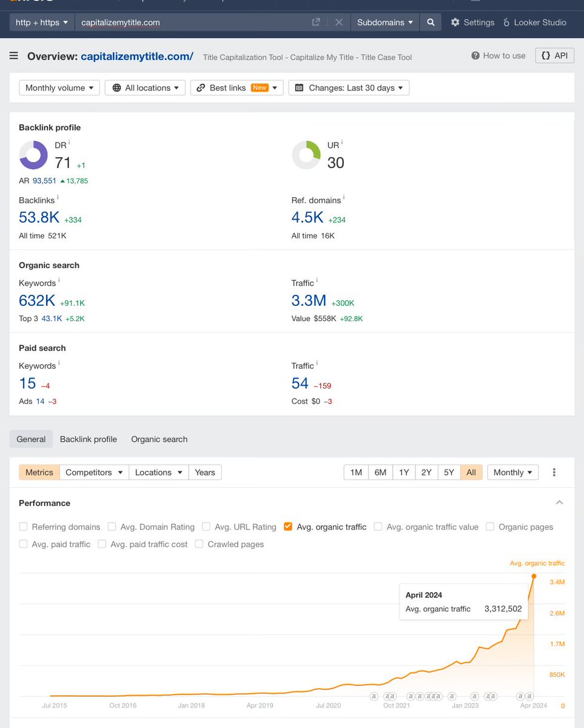Click the DR donut chart
This screenshot has width=584, height=728.
(33, 155)
